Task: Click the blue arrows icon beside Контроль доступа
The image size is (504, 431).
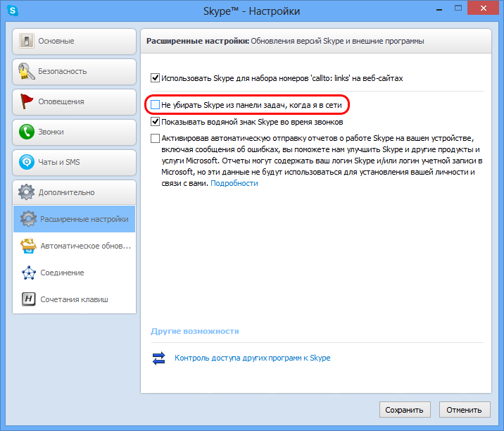Action: click(159, 358)
